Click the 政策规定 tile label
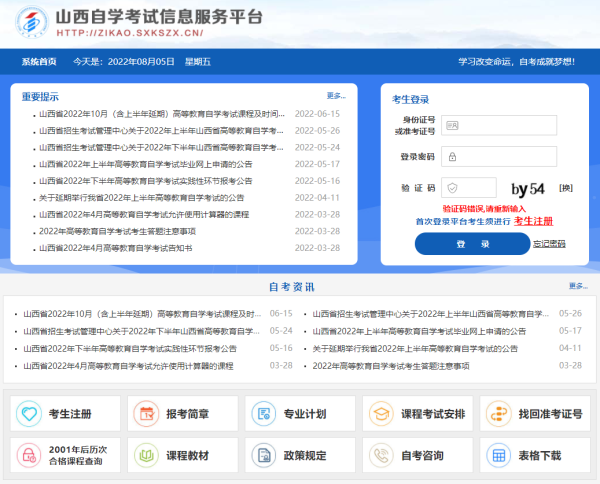Viewport: 600px width, 484px height. coord(305,456)
